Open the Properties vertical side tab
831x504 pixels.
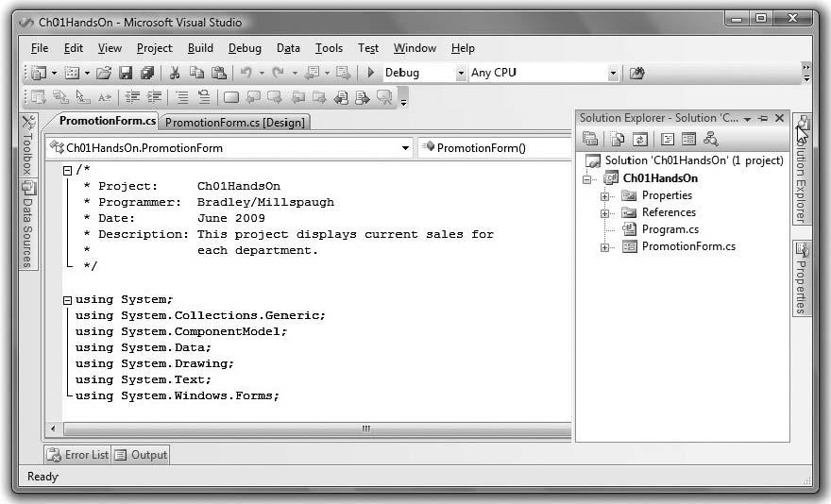802,277
